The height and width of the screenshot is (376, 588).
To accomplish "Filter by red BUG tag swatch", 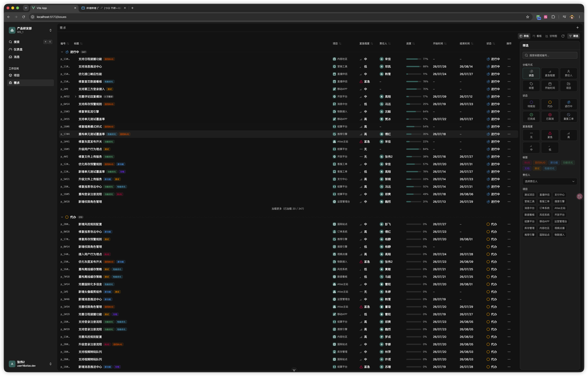I will coord(527,163).
